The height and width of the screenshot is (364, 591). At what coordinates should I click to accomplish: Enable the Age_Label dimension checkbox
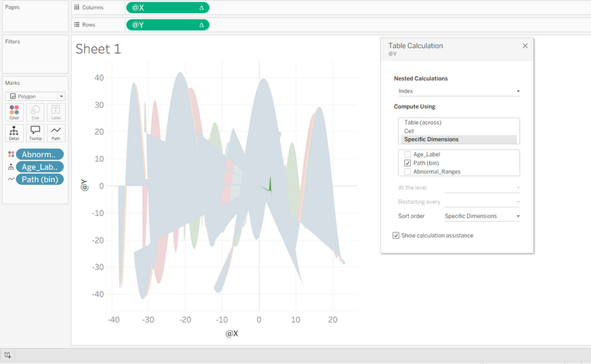point(408,154)
